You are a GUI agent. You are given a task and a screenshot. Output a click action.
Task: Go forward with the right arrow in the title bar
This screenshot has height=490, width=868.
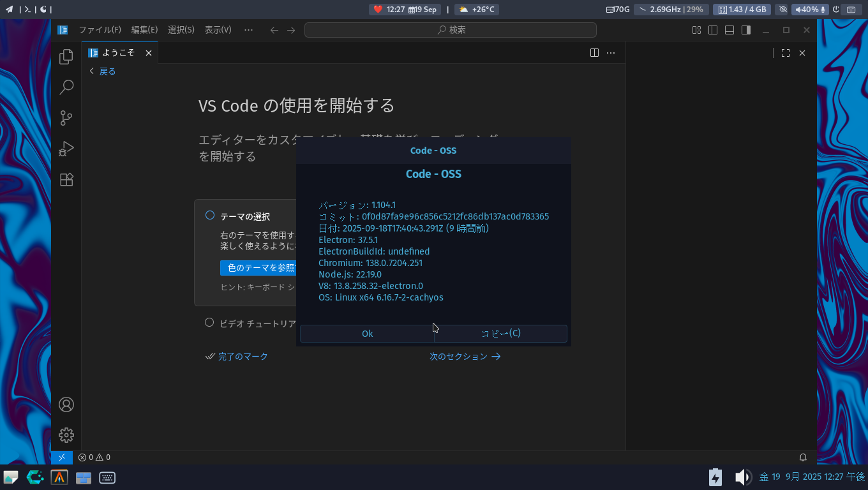[291, 30]
